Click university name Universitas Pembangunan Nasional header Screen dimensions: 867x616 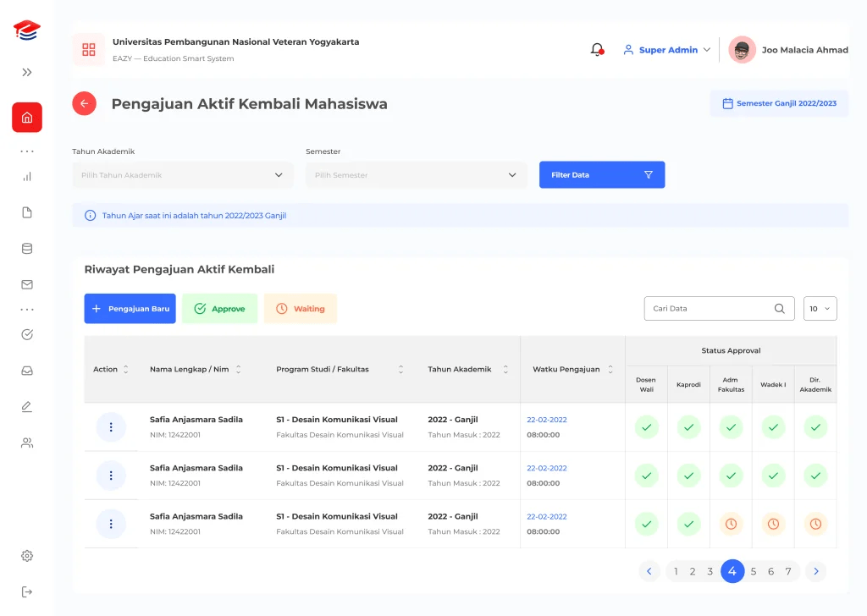point(235,42)
